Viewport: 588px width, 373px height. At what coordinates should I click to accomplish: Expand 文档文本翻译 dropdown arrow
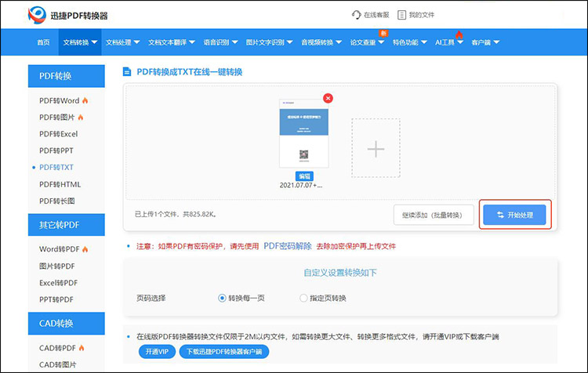(x=192, y=42)
